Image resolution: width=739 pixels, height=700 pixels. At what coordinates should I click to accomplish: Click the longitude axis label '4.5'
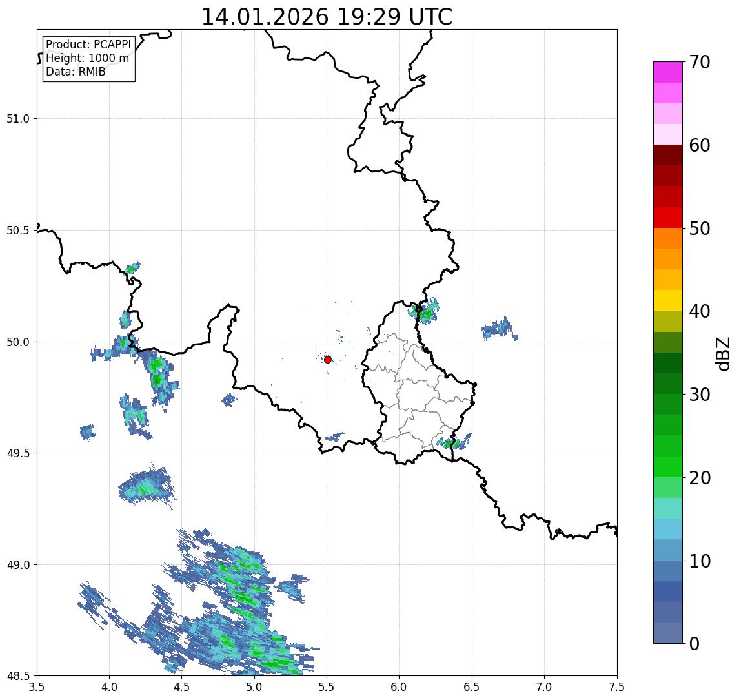coord(182,687)
